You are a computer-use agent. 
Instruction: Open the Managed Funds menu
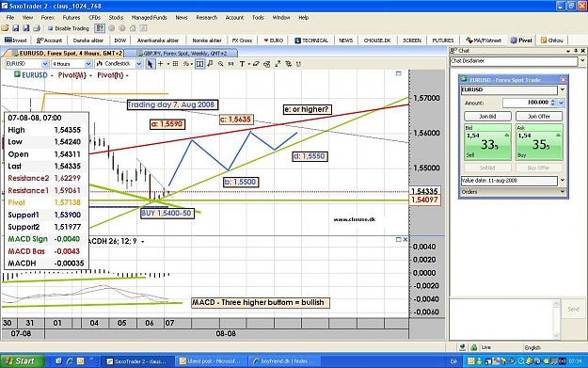[x=149, y=18]
